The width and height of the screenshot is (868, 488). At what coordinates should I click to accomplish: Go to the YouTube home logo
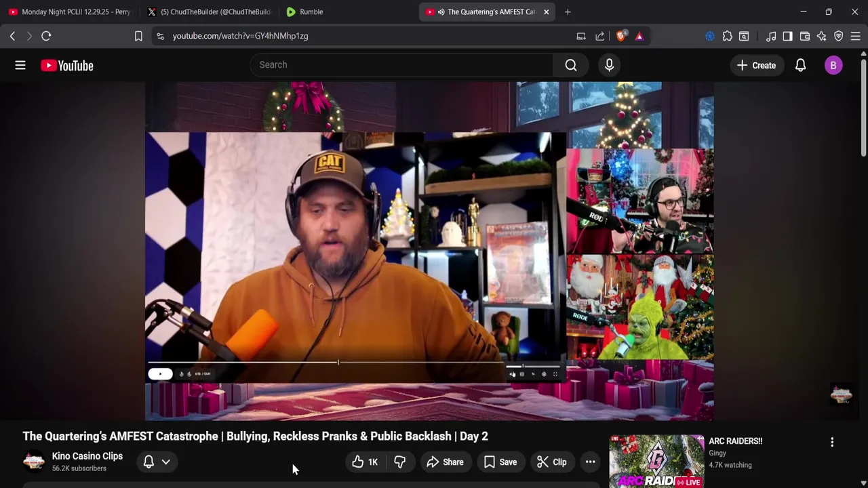click(66, 65)
